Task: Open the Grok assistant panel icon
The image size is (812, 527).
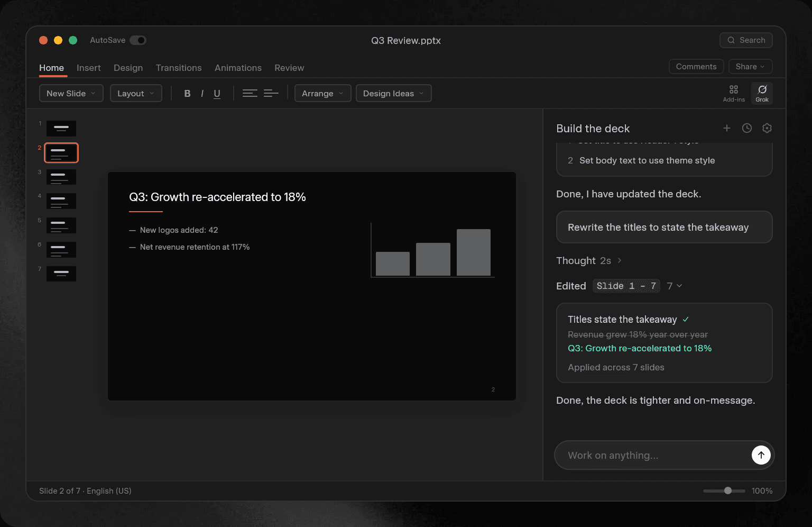Action: click(x=762, y=93)
